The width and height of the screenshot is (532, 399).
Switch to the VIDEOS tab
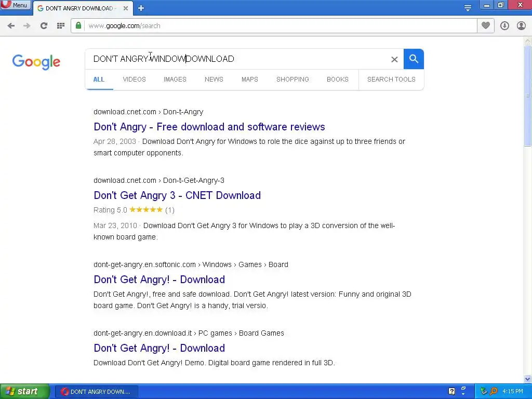(x=135, y=79)
